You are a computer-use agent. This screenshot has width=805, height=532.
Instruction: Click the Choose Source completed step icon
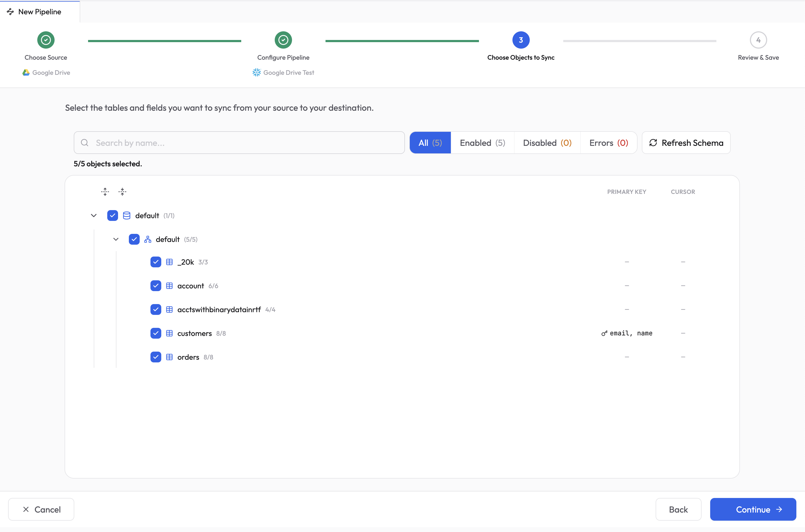tap(46, 40)
